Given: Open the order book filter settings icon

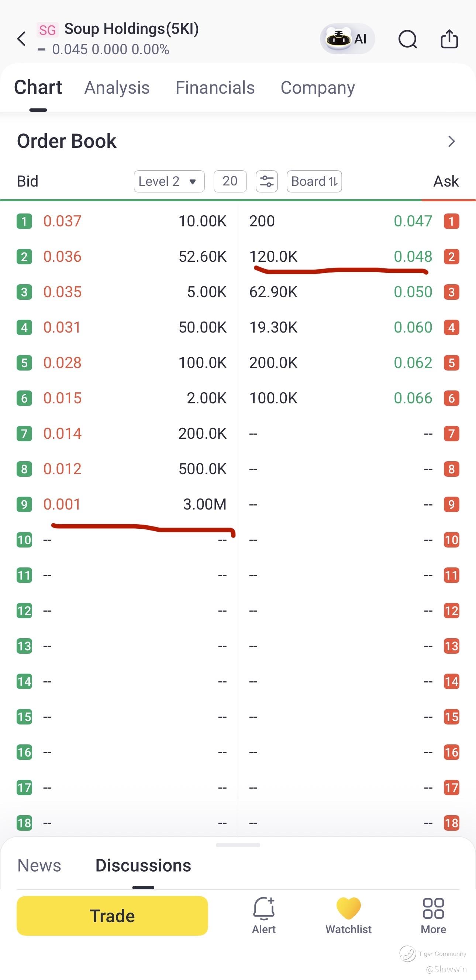Looking at the screenshot, I should (x=266, y=181).
